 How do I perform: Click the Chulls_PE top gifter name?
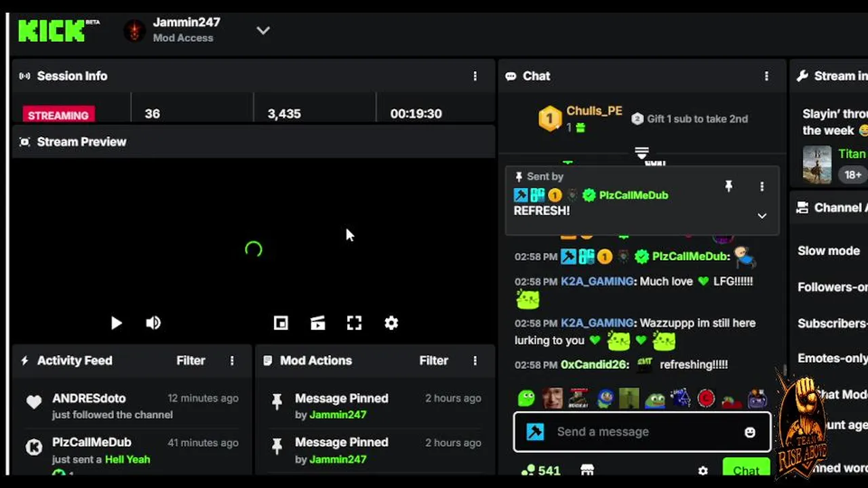pyautogui.click(x=594, y=111)
